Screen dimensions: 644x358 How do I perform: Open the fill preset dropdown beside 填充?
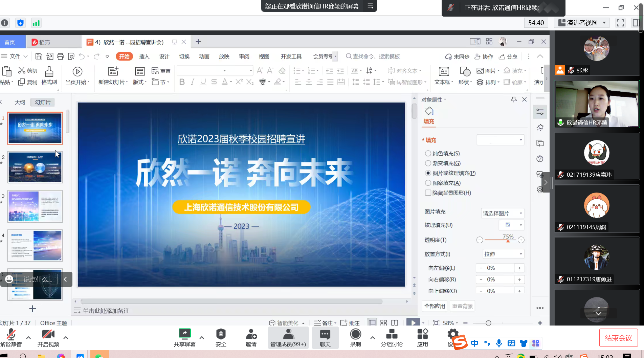(x=500, y=140)
